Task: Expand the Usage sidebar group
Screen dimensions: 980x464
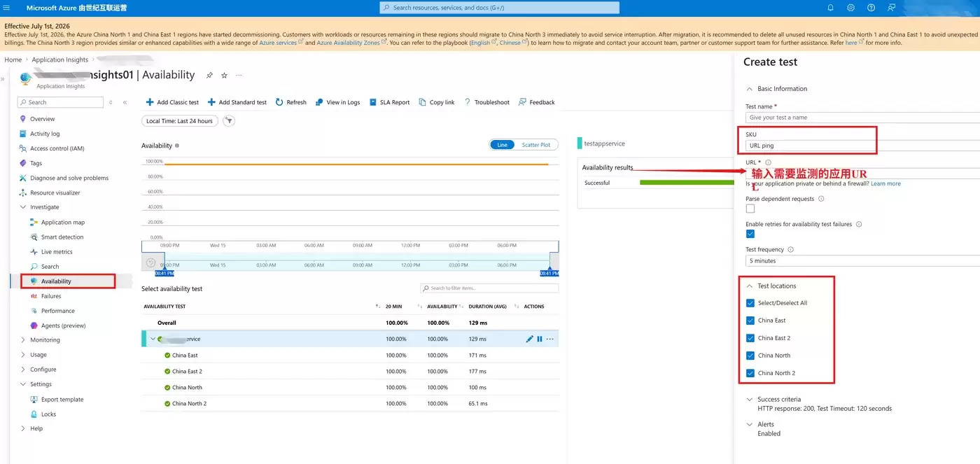Action: 23,355
